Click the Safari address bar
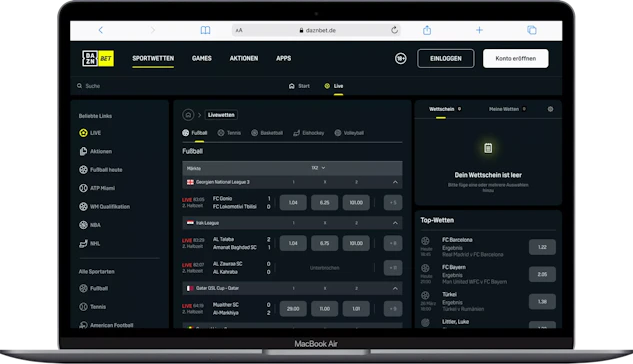Screen dimensions: 633x364 coord(316,30)
